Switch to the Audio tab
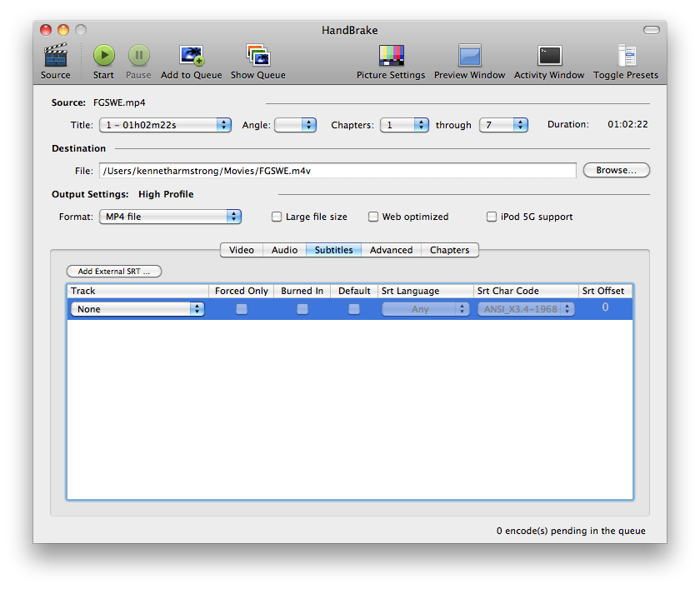The image size is (700, 589). coord(284,250)
